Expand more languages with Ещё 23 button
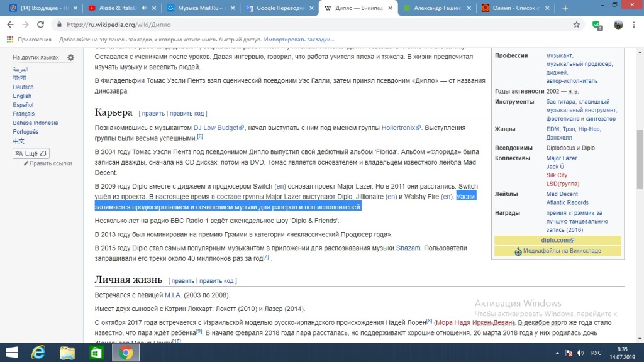 click(31, 153)
